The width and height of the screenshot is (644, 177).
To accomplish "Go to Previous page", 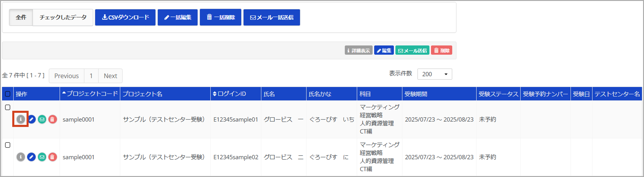I will coord(67,76).
